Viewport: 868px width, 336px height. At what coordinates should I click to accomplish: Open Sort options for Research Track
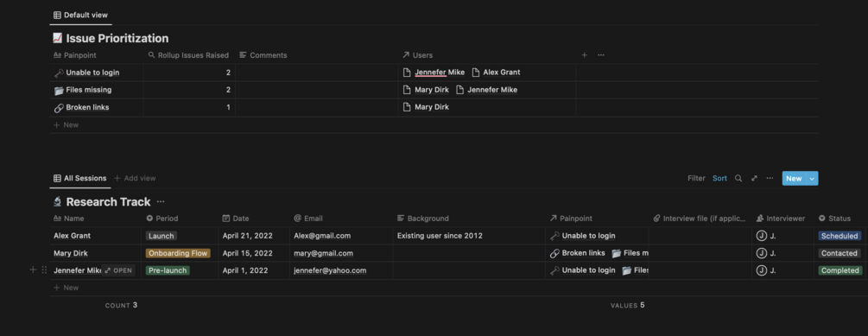pyautogui.click(x=719, y=178)
